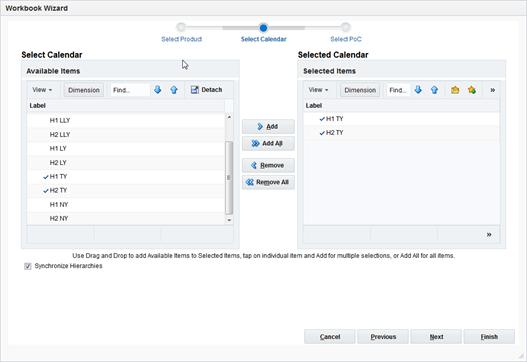Click the Add button
The image size is (527, 362).
(268, 126)
